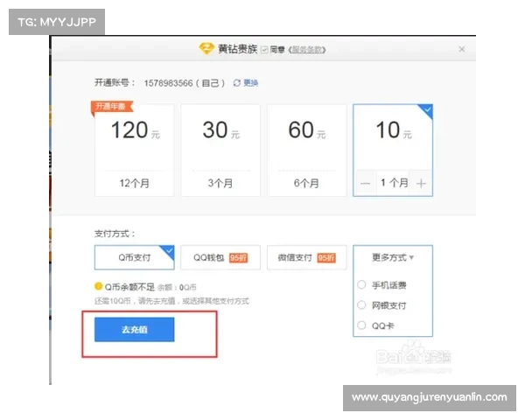Select the 网银支付 radio option
Screen dimensions: 525x420
pos(361,305)
